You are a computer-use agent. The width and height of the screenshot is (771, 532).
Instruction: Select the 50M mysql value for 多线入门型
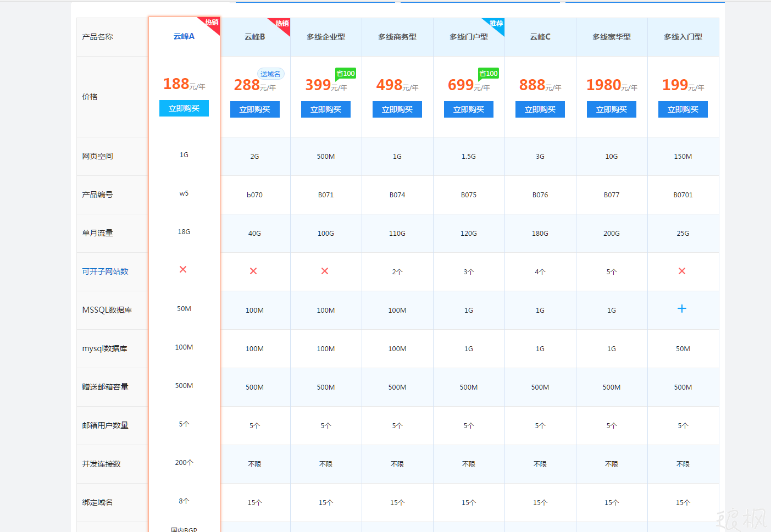683,349
